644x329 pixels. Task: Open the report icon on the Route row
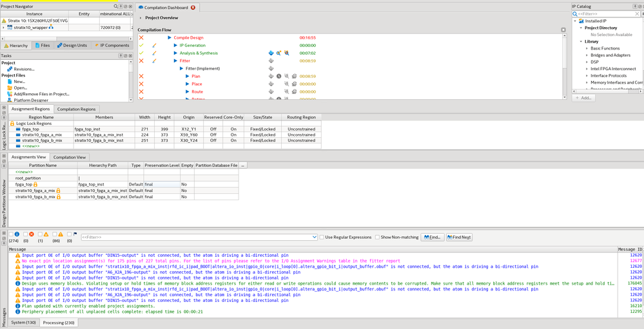(271, 91)
